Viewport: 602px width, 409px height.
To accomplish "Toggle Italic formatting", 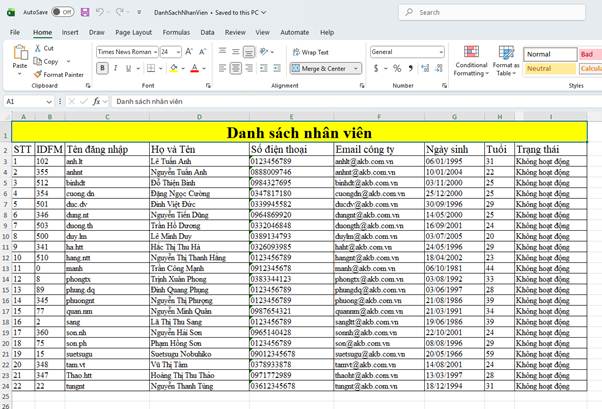I will pos(115,69).
